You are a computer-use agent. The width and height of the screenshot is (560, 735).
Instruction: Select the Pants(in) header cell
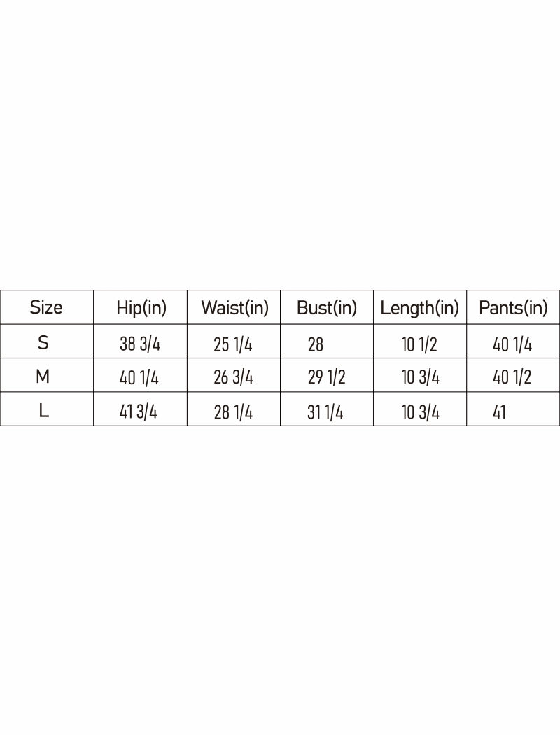(513, 308)
